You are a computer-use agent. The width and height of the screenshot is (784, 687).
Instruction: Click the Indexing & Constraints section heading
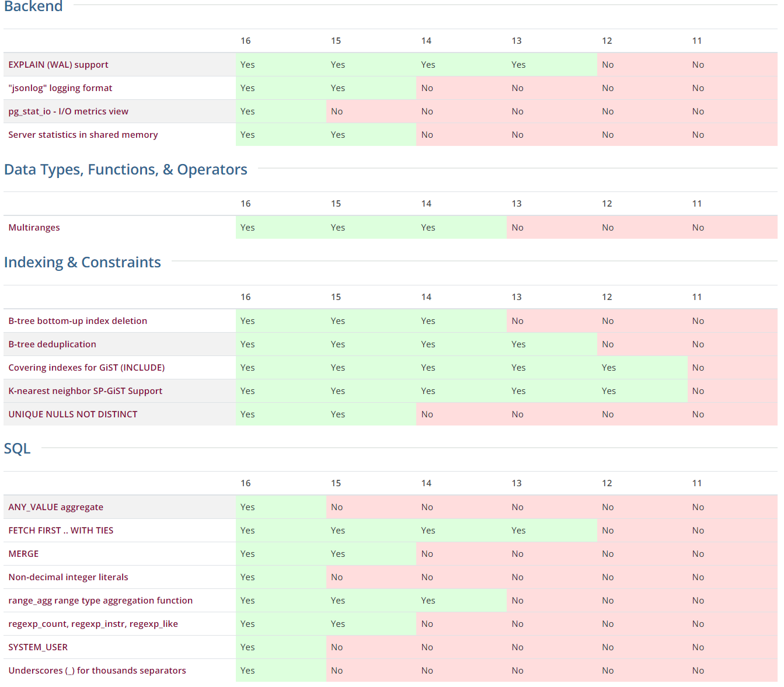point(82,263)
